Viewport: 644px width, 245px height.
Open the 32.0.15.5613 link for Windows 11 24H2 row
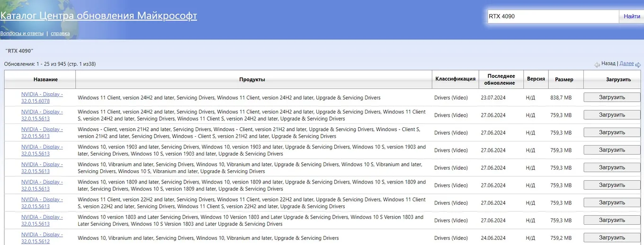point(42,115)
